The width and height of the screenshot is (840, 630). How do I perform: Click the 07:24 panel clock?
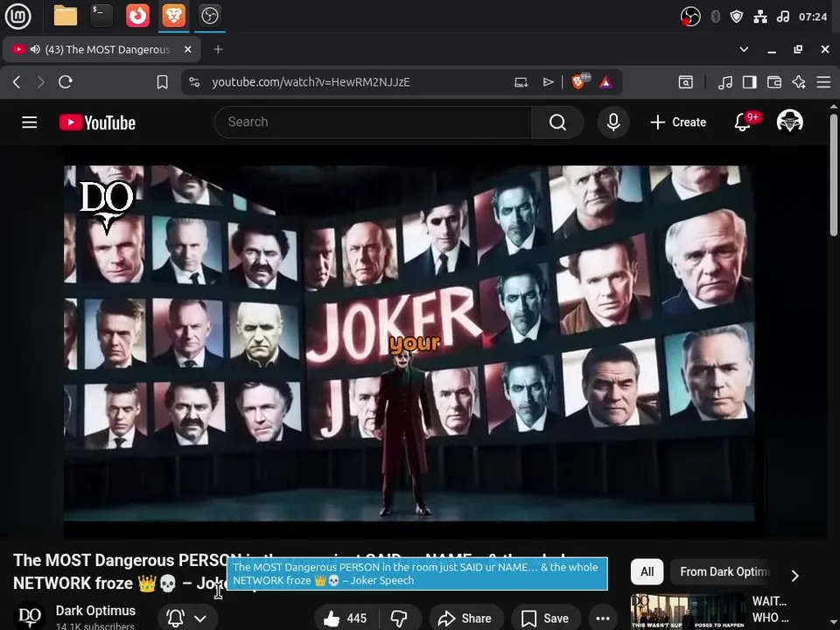(813, 17)
